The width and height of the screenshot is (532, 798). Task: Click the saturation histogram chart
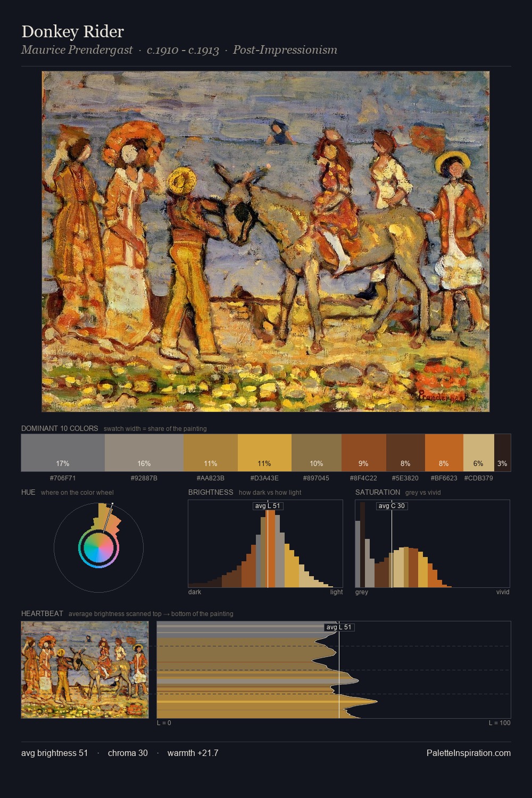tap(433, 544)
